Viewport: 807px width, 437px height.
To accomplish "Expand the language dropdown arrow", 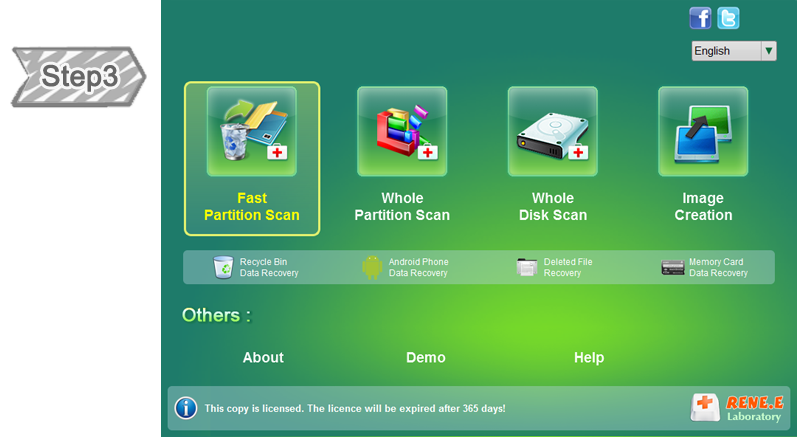I will pyautogui.click(x=768, y=51).
